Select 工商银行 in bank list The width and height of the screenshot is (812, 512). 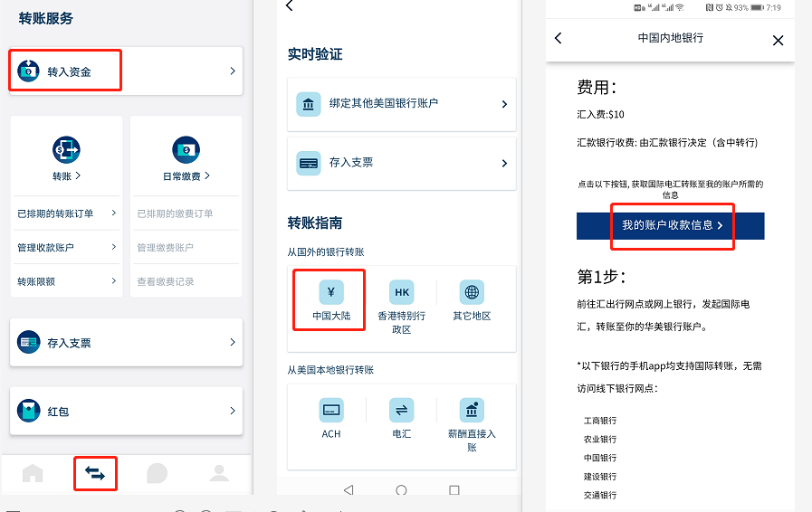click(x=599, y=421)
